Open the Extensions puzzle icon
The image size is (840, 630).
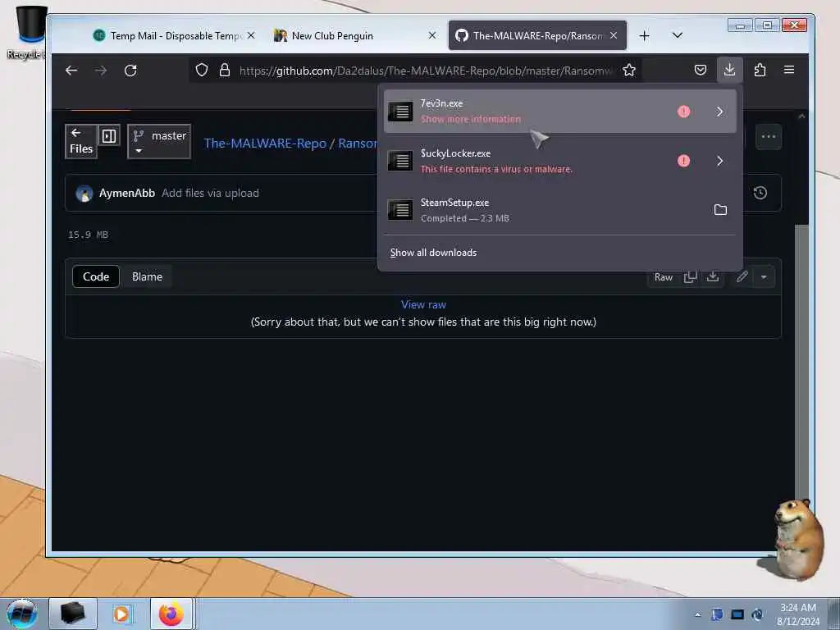(760, 70)
